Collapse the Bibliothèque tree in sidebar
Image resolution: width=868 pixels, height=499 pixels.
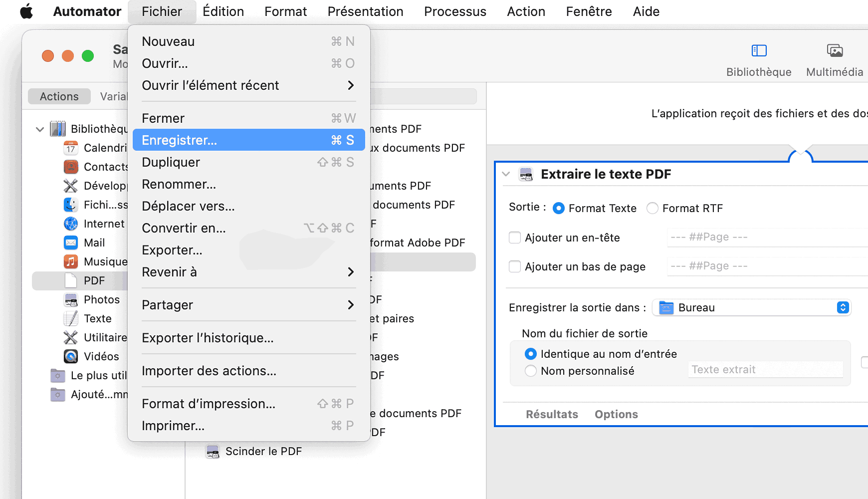coord(40,129)
